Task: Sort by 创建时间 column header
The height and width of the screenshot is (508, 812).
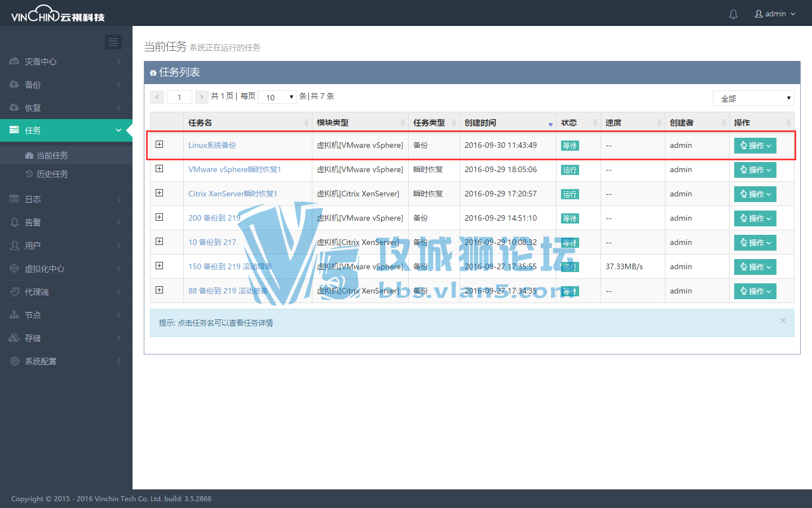Action: (x=507, y=122)
